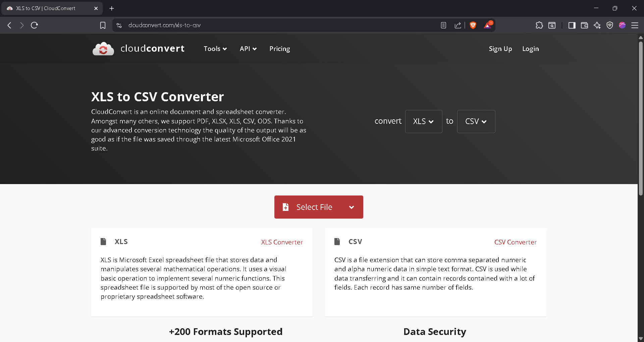Click the 'XLS to CSV Converter' title
Screen dimensions: 644x342
point(157,97)
